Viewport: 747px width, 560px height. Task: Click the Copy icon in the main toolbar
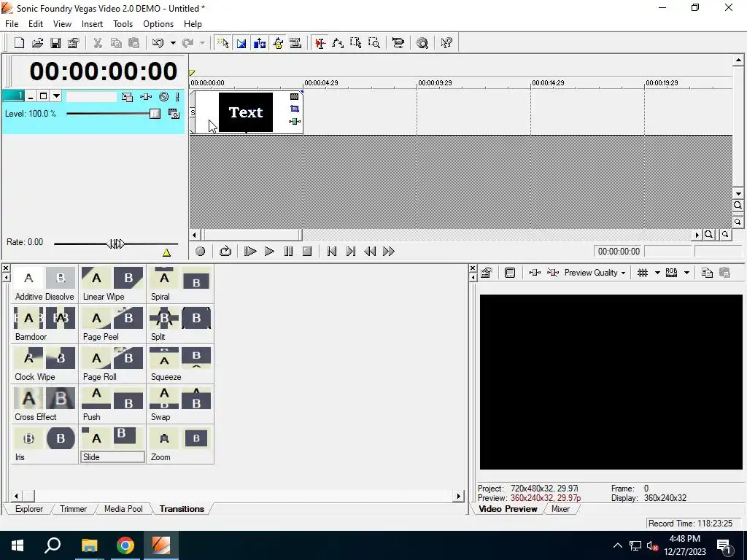[x=116, y=43]
